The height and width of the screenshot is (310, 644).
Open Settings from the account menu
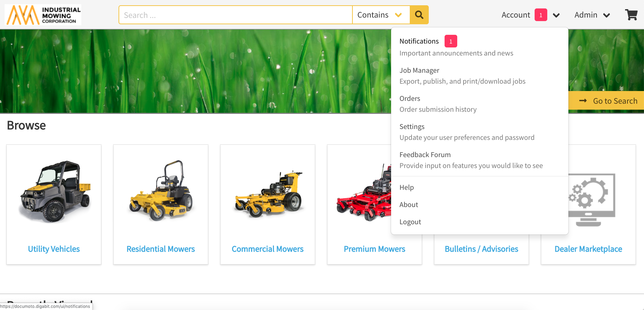pos(412,127)
